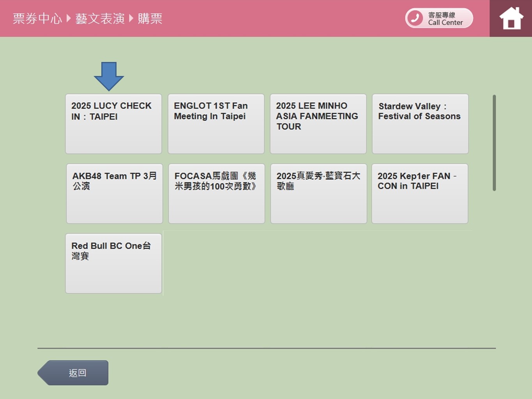Open 2025 Kep1er FAN-CON in TAIPEI
This screenshot has height=399, width=532.
tap(420, 193)
